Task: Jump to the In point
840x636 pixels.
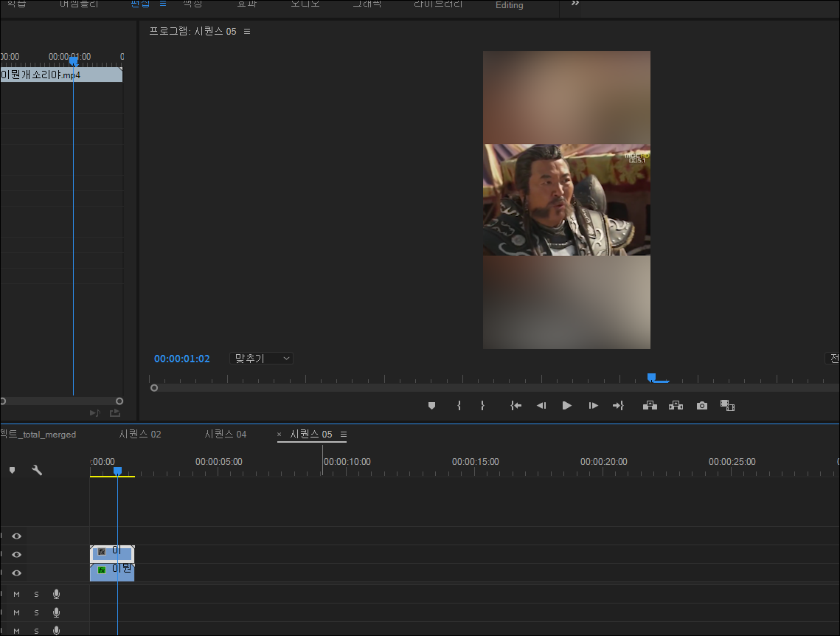Action: point(516,406)
